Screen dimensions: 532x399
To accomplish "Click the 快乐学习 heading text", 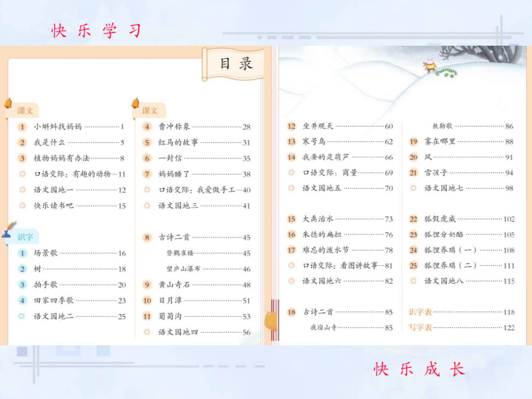I will click(x=97, y=28).
